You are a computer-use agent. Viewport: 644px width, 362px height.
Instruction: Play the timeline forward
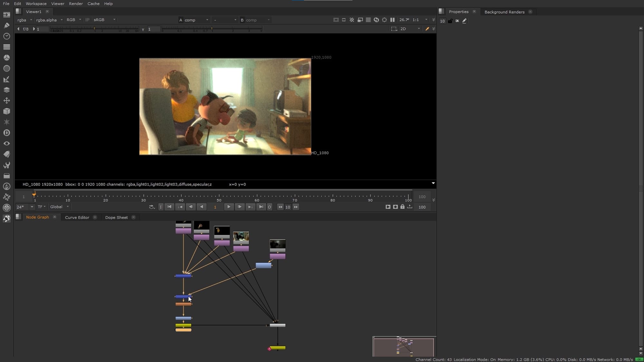pyautogui.click(x=229, y=207)
